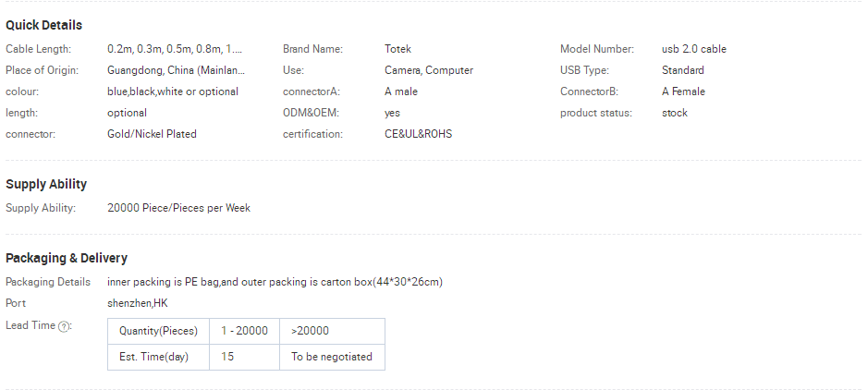
Task: Click the truncated Cable Length value text
Action: coord(175,49)
